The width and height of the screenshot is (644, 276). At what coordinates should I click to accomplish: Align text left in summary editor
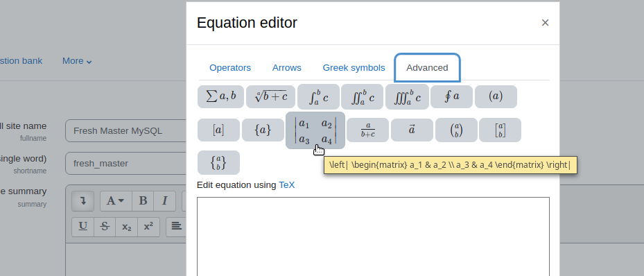[177, 227]
